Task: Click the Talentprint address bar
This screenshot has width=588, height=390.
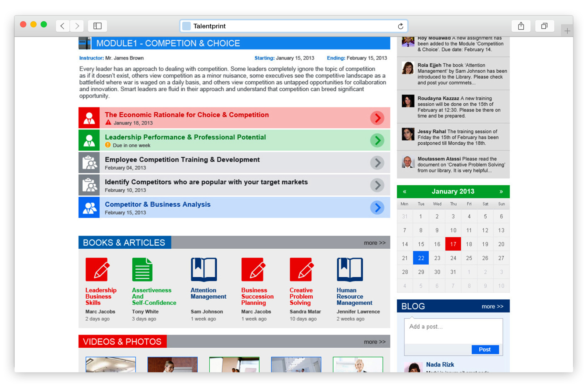Action: (293, 26)
